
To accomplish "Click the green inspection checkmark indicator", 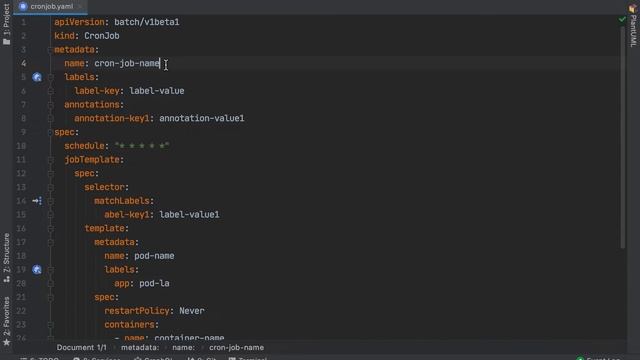I will [x=622, y=19].
